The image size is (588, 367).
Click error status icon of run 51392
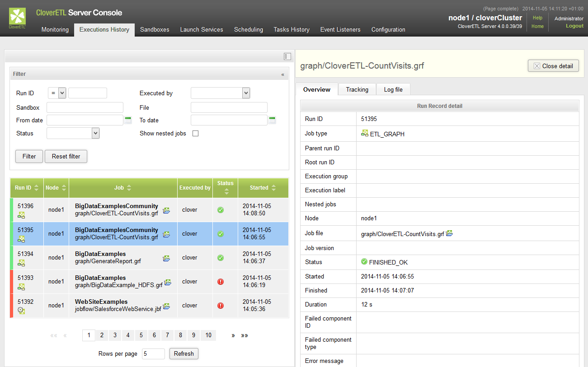(x=221, y=306)
